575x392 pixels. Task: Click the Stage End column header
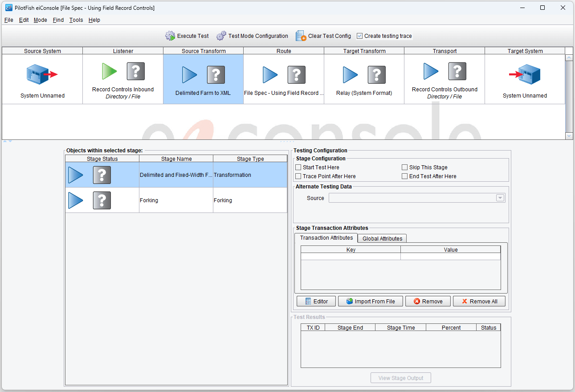click(350, 328)
